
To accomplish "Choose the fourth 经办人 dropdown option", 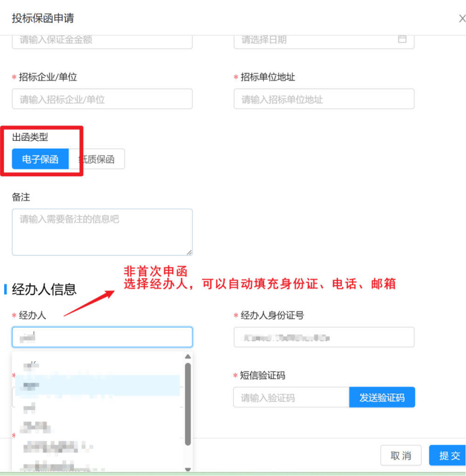I will pyautogui.click(x=97, y=427).
